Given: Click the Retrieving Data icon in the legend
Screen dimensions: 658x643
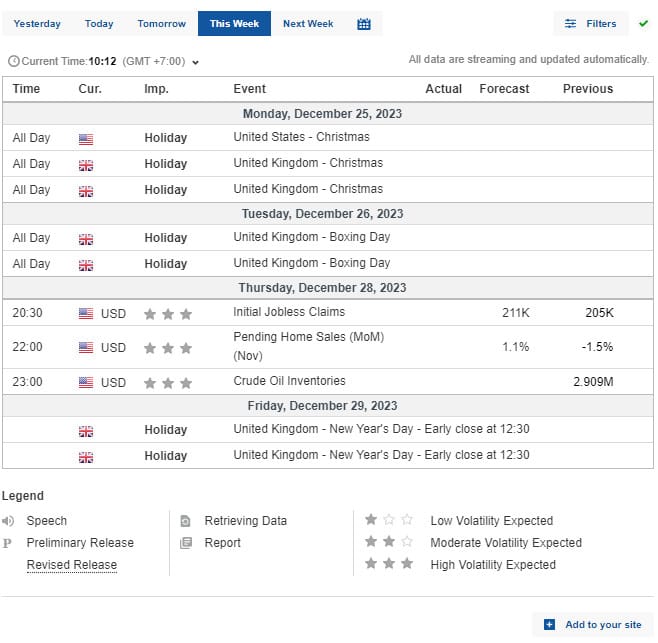Looking at the screenshot, I should pos(185,521).
